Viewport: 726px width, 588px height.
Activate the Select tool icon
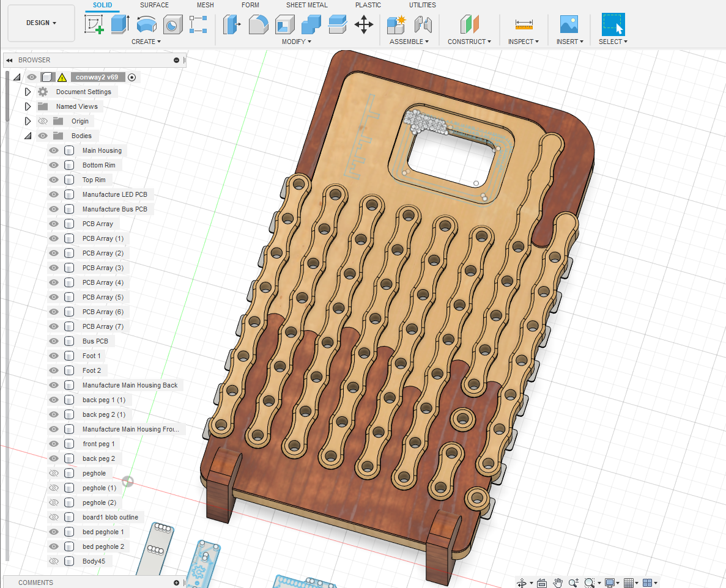[x=613, y=24]
